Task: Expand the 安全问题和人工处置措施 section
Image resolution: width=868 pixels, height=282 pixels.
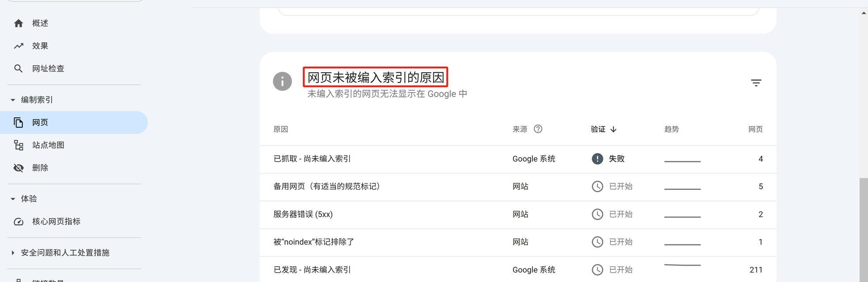Action: coord(13,253)
